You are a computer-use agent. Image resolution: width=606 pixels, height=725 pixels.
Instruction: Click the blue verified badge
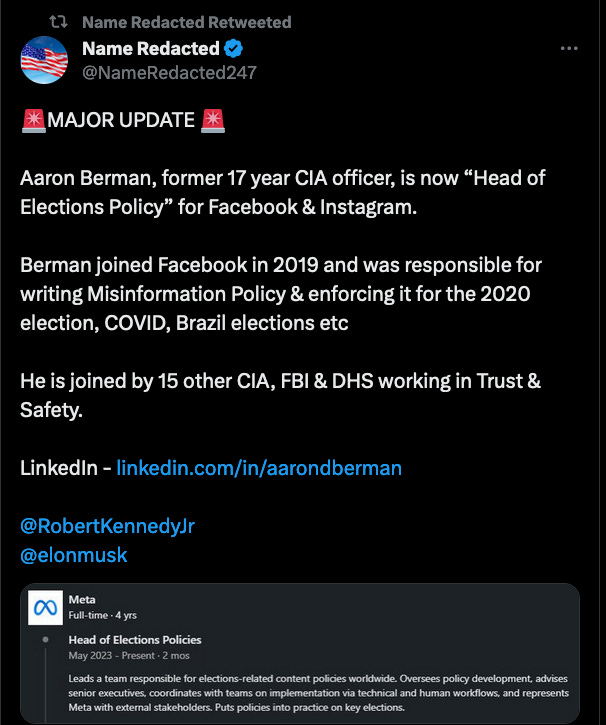click(235, 49)
